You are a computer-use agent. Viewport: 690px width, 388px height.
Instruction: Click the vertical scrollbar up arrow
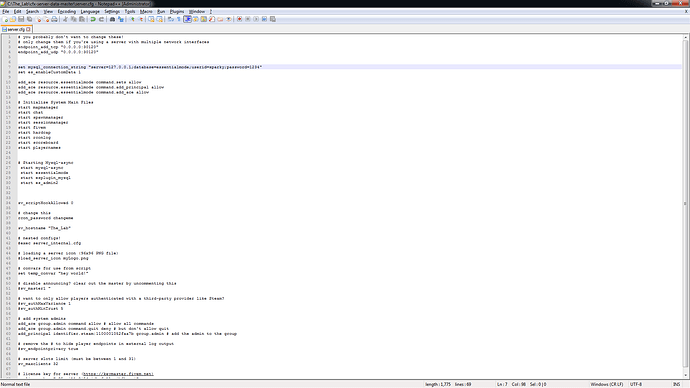point(686,37)
